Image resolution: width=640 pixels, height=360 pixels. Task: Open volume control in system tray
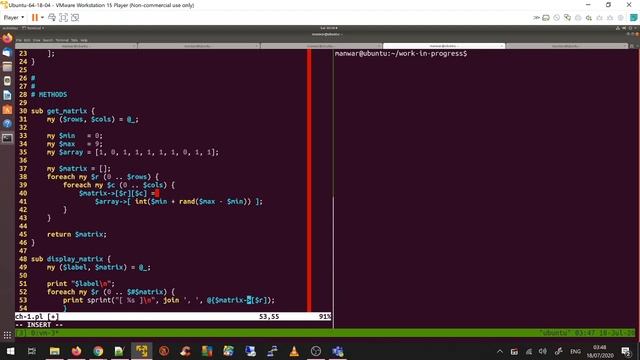(x=542, y=351)
